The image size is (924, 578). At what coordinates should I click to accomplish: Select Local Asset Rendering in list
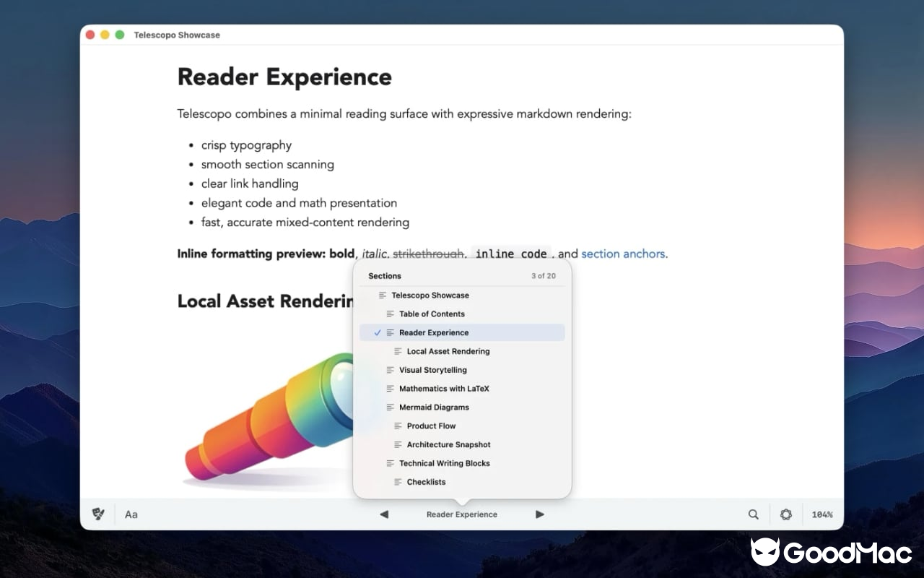448,351
